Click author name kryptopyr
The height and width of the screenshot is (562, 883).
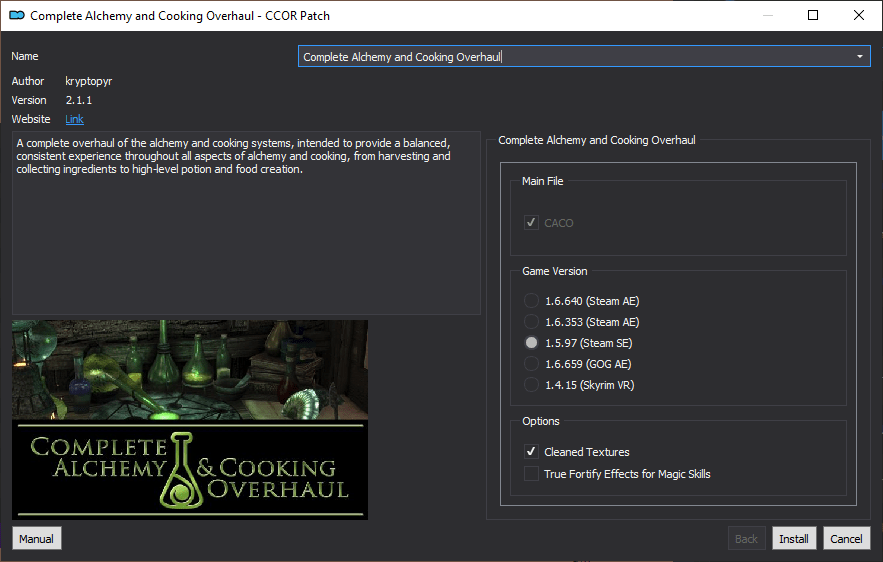tap(88, 81)
